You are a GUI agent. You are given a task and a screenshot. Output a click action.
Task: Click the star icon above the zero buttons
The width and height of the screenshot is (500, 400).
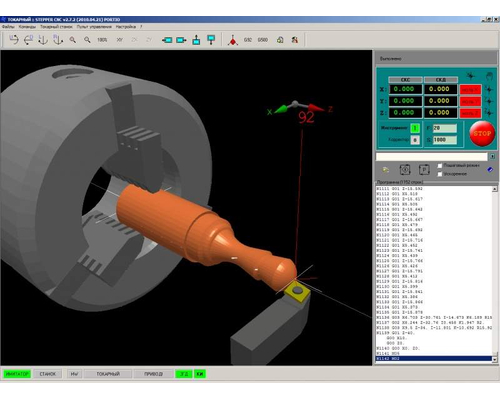coord(470,76)
